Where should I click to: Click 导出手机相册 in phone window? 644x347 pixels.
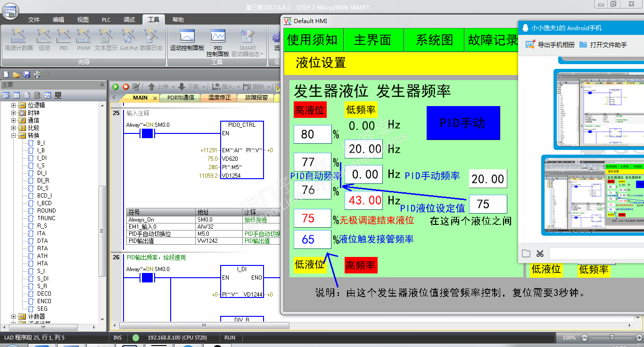click(551, 45)
